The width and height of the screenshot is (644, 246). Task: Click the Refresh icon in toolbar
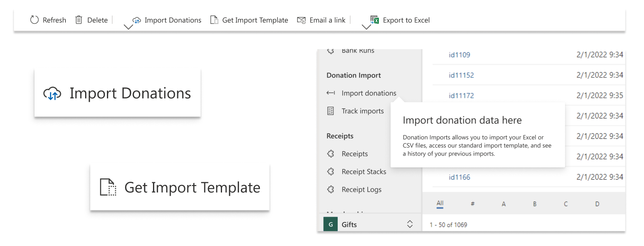35,20
